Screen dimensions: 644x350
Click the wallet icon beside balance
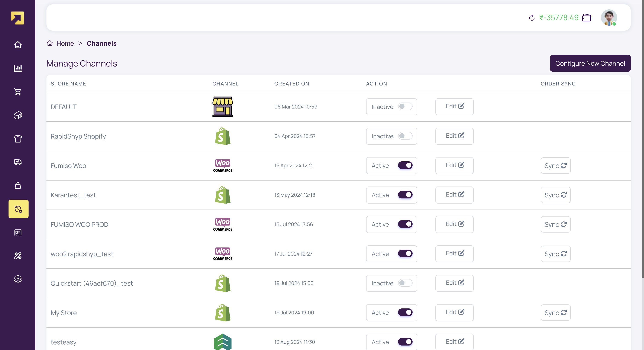click(x=586, y=17)
